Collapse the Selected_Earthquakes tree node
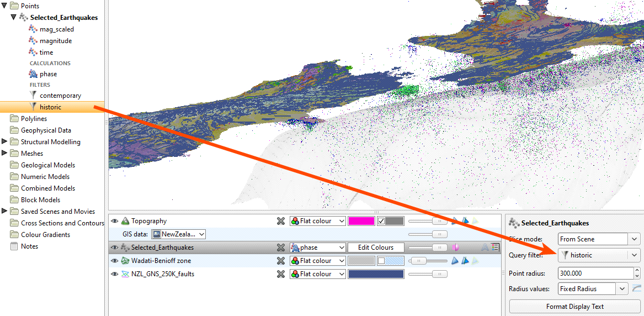The image size is (644, 316). [14, 18]
